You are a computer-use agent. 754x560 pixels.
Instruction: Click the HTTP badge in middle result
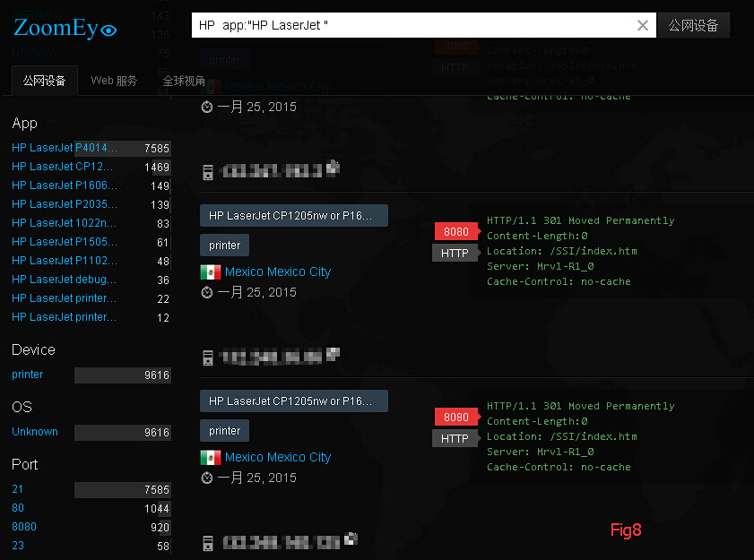pos(455,253)
